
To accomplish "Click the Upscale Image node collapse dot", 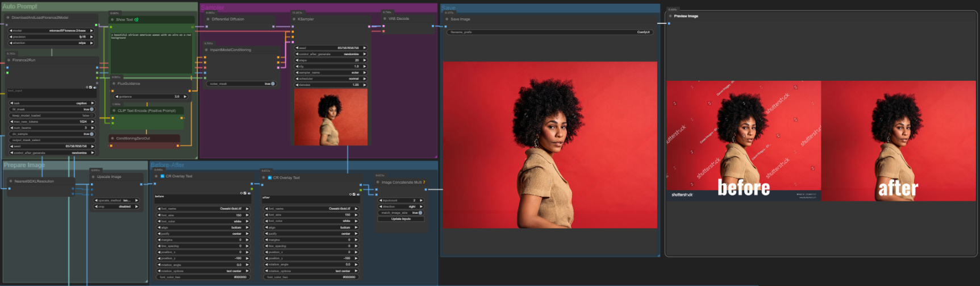I will point(93,177).
